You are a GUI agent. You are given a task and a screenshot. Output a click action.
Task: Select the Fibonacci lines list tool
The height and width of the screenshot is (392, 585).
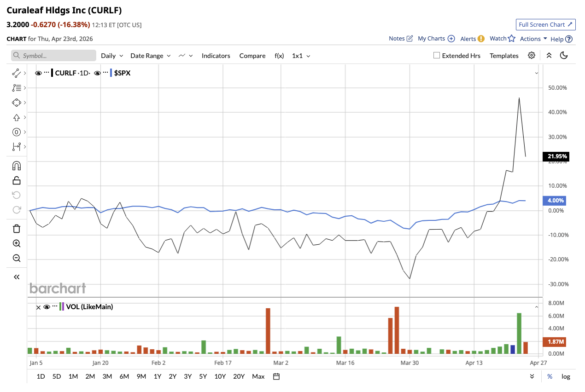(17, 87)
